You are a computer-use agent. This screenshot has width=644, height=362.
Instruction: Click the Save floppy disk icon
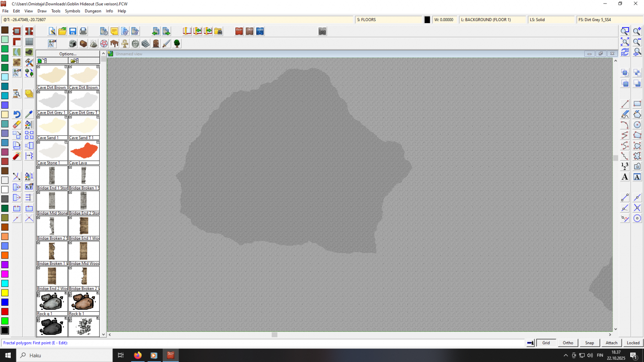(x=73, y=31)
